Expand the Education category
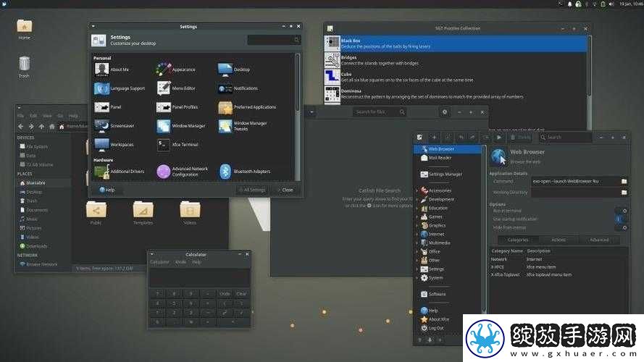The width and height of the screenshot is (644, 362). (417, 208)
